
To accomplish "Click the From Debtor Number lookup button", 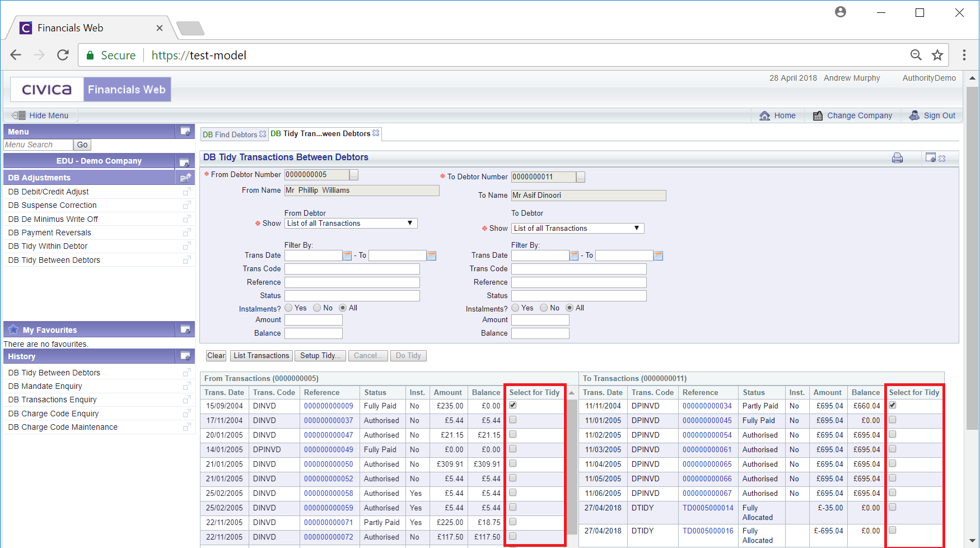I will point(354,175).
